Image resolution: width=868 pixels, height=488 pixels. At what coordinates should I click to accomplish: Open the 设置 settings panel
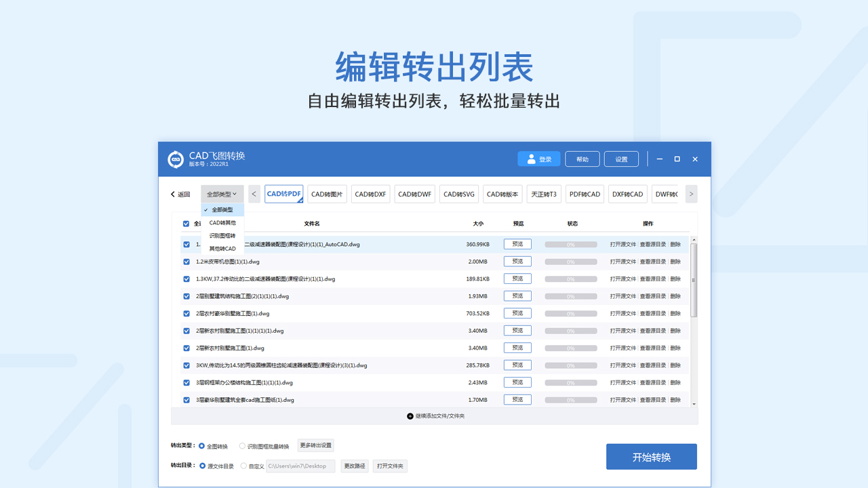click(620, 159)
